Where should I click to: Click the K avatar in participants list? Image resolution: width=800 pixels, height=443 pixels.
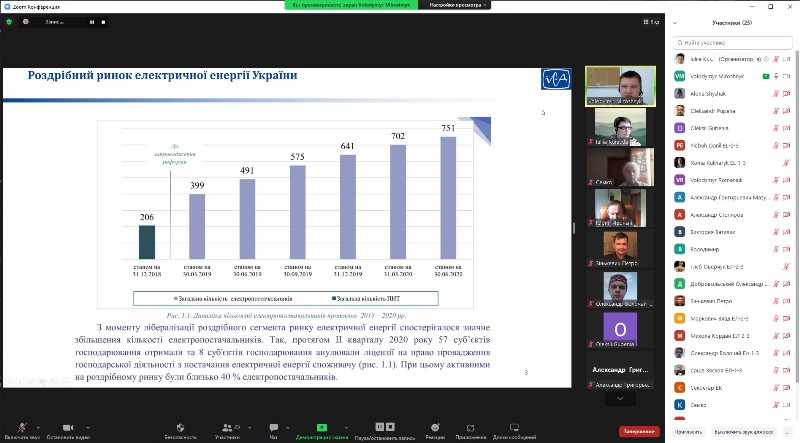(x=680, y=405)
